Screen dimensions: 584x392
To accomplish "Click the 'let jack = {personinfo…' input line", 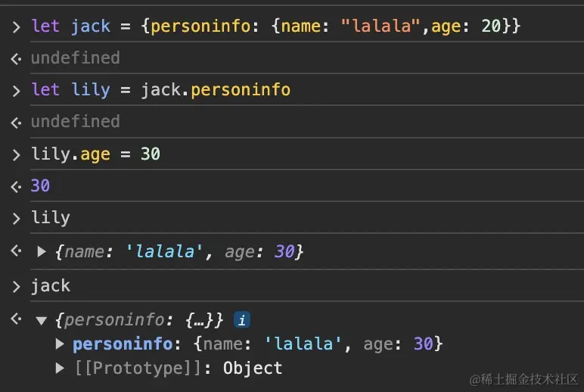I will click(x=276, y=26).
